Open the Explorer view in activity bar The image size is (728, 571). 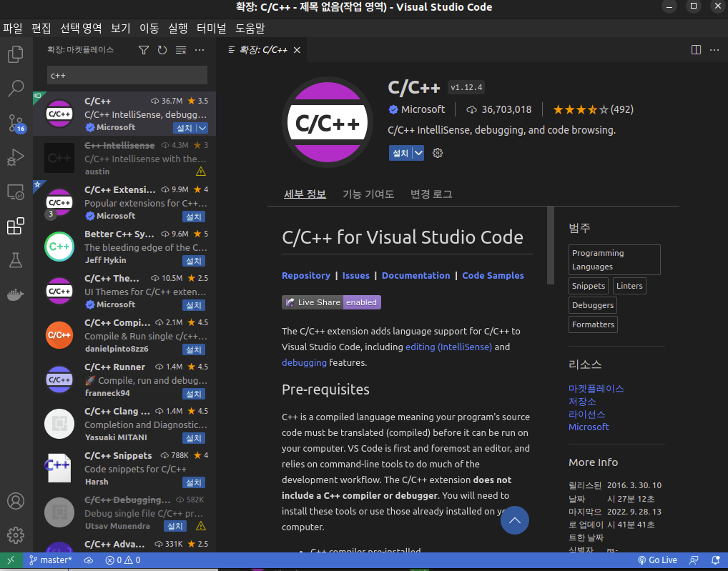(15, 54)
